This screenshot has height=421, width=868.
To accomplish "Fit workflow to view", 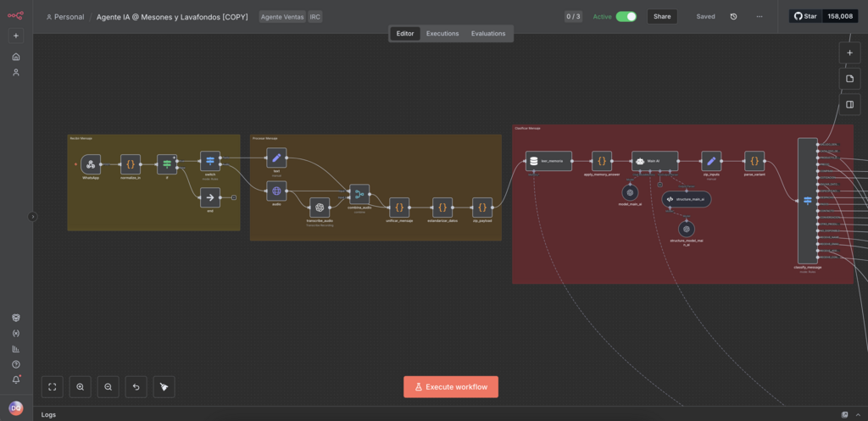I will click(53, 387).
